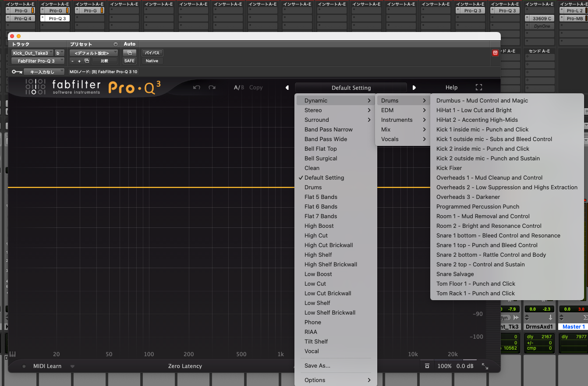Image resolution: width=588 pixels, height=386 pixels.
Task: Click the Default Setting preset name button
Action: (x=351, y=88)
